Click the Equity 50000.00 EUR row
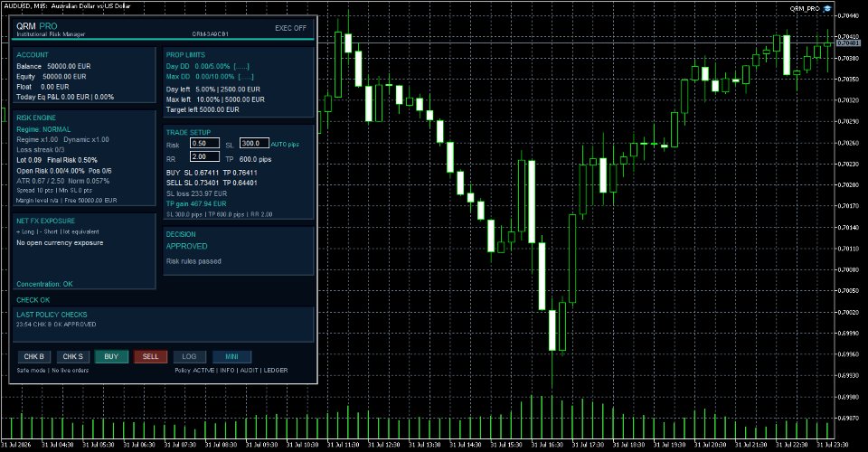Viewport: 868px width, 452px height. coord(51,77)
